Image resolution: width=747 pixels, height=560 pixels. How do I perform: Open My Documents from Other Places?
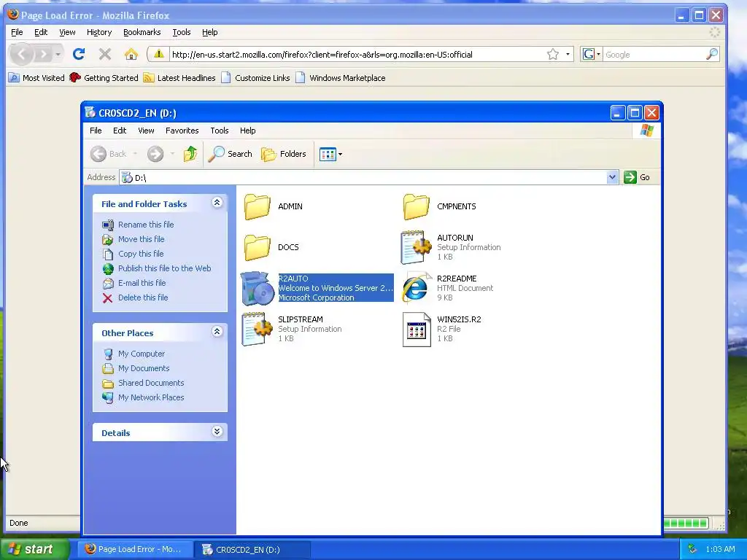coord(144,368)
